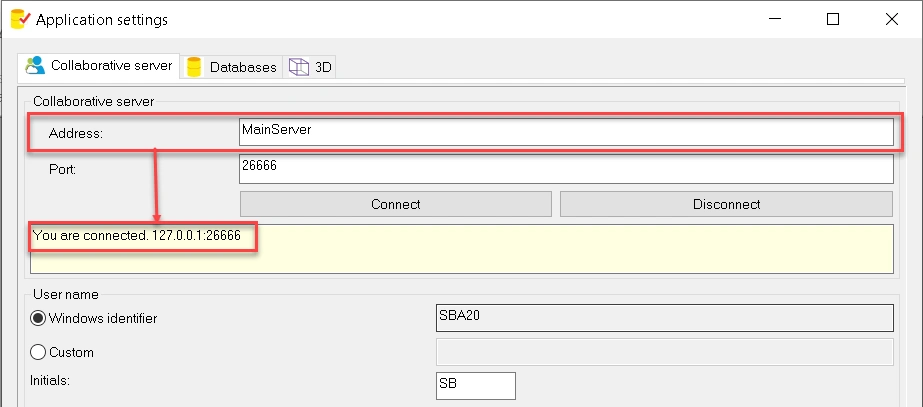Click the connection status message box

460,248
